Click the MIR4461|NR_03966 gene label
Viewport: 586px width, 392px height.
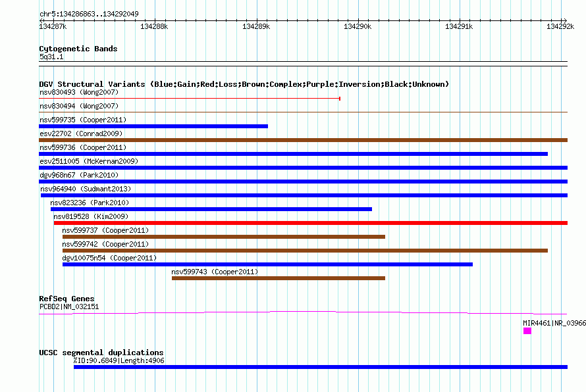554,324
